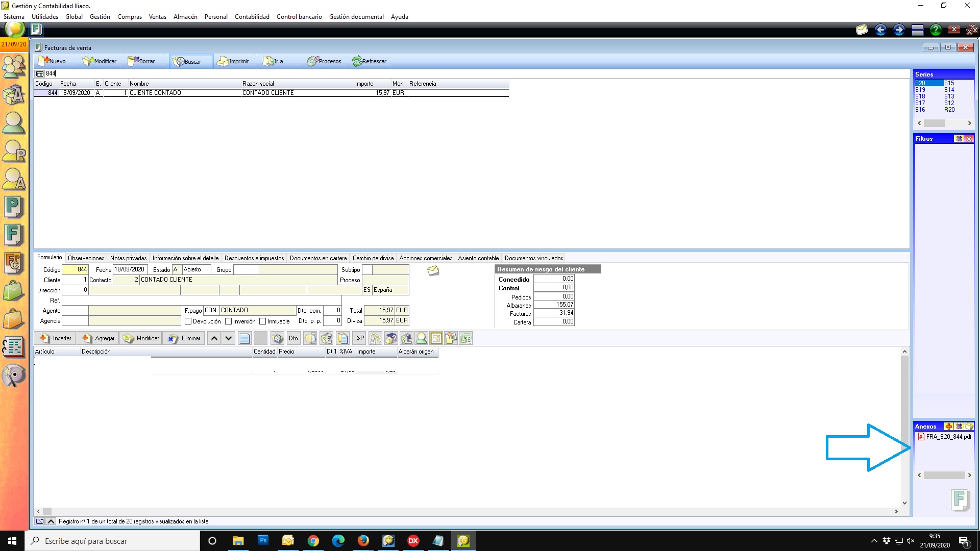The width and height of the screenshot is (980, 551).
Task: Open the Chrome icon in Windows taskbar
Action: 313,541
